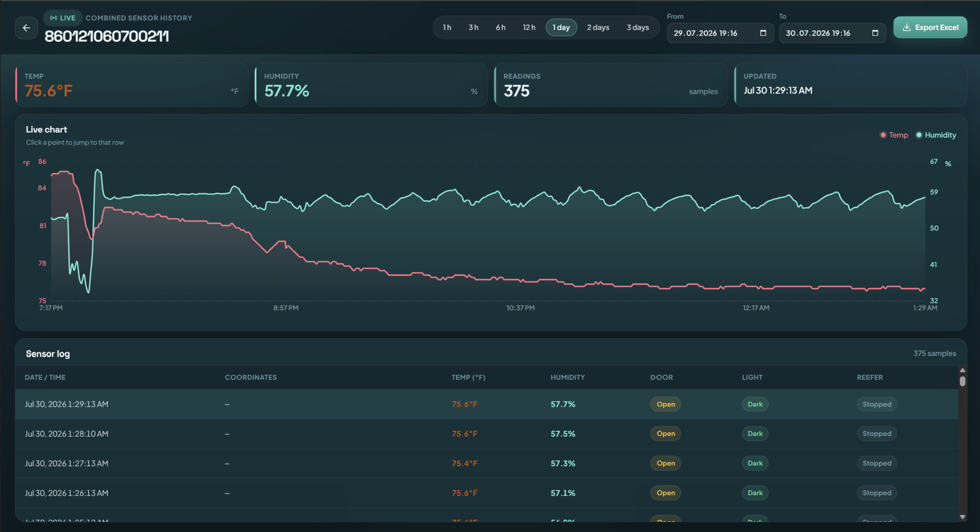Click the 10:37 PM time axis label
Viewport: 980px width, 532px height.
(x=520, y=308)
